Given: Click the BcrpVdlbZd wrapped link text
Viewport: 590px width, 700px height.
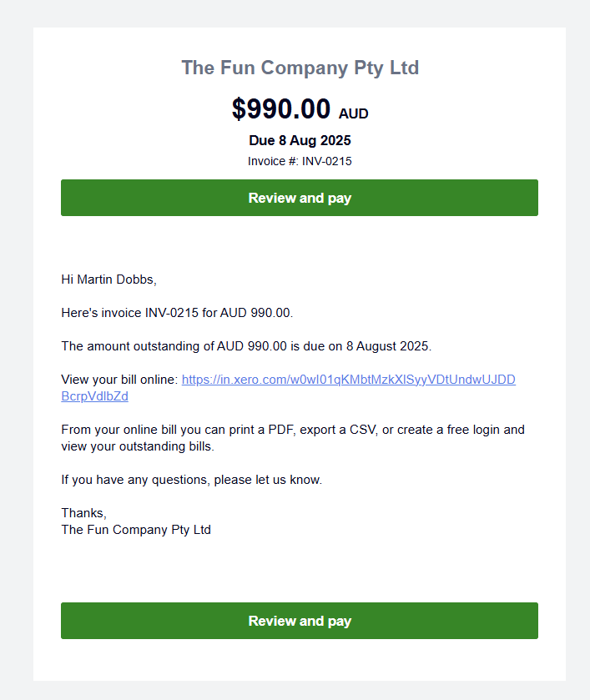Looking at the screenshot, I should pos(94,396).
